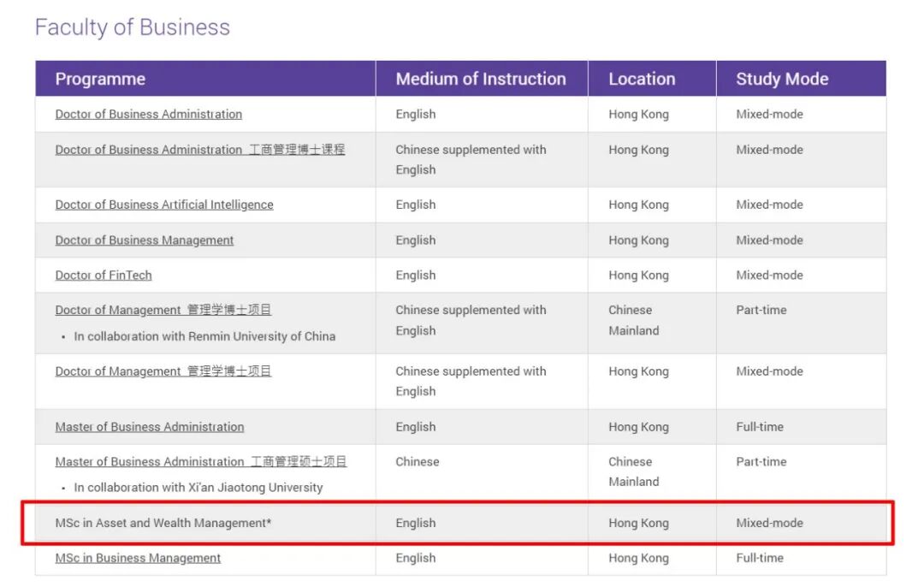Screen dimensions: 924x587
Task: Open Doctor of Business Administration 工商管理博士课程 link
Action: [199, 150]
